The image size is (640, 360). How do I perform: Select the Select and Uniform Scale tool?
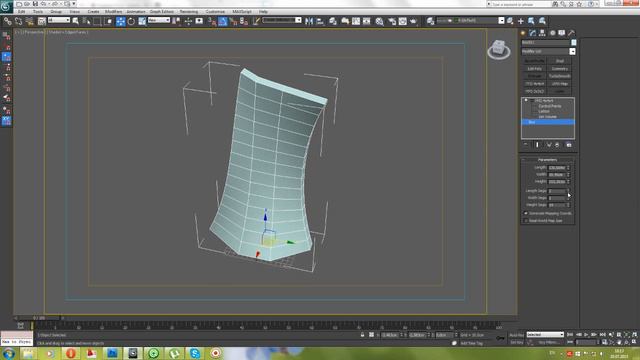pos(142,21)
